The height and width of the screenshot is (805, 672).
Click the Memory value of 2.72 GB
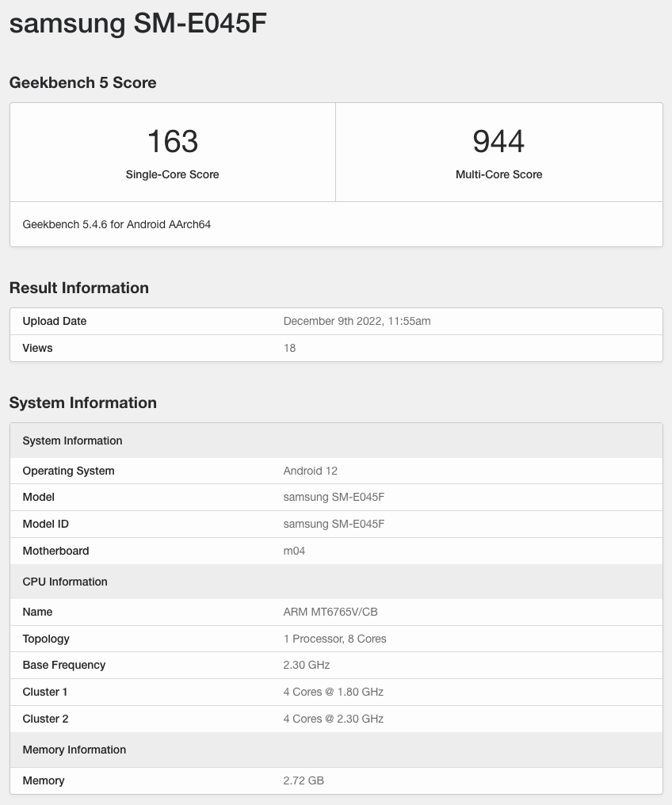(304, 780)
